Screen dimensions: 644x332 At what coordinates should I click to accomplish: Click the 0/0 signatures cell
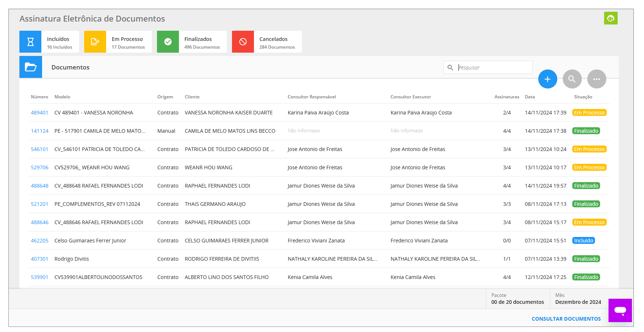507,241
